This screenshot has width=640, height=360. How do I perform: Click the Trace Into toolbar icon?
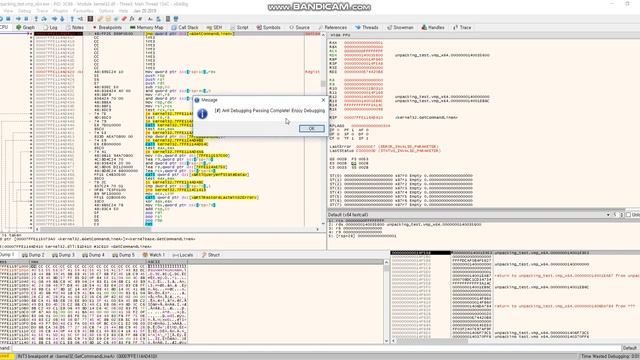[54, 19]
